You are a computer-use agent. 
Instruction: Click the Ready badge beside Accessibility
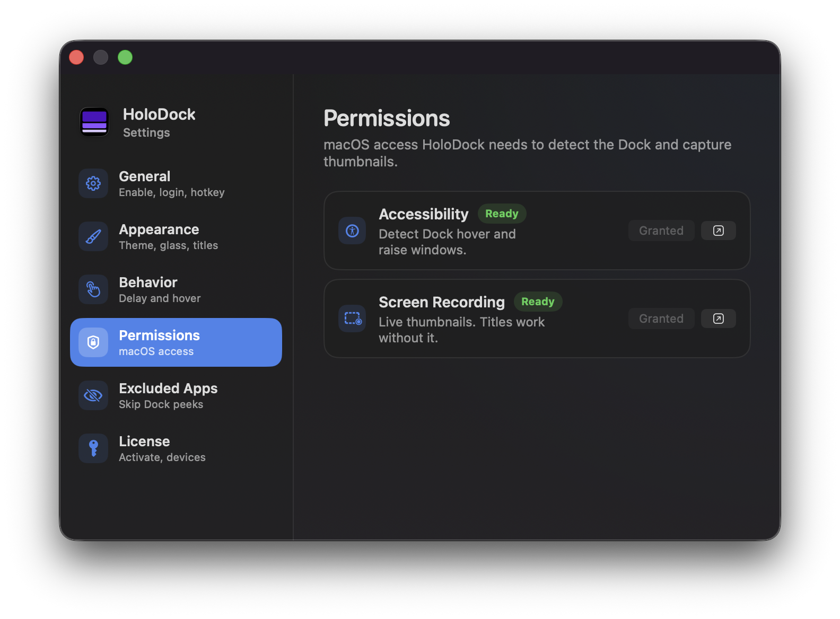click(x=502, y=214)
